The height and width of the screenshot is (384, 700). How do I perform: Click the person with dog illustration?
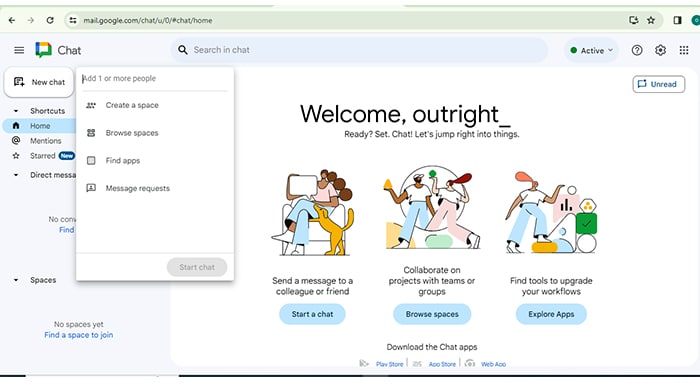pyautogui.click(x=312, y=212)
